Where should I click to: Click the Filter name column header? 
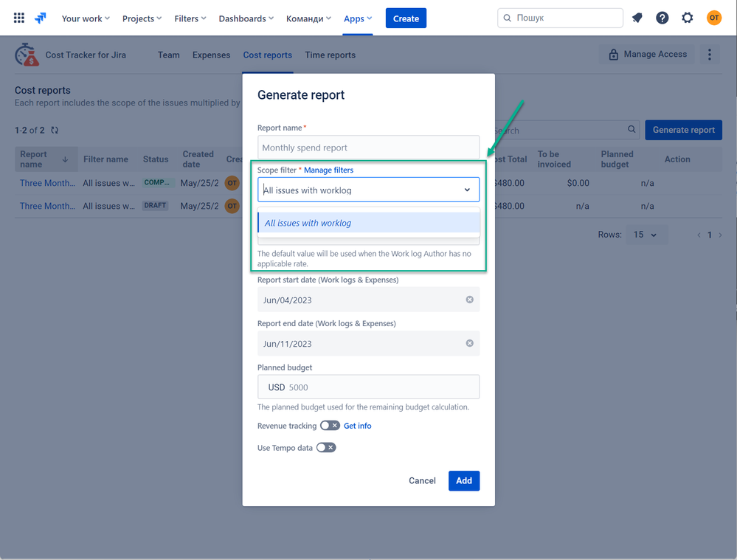coord(105,159)
